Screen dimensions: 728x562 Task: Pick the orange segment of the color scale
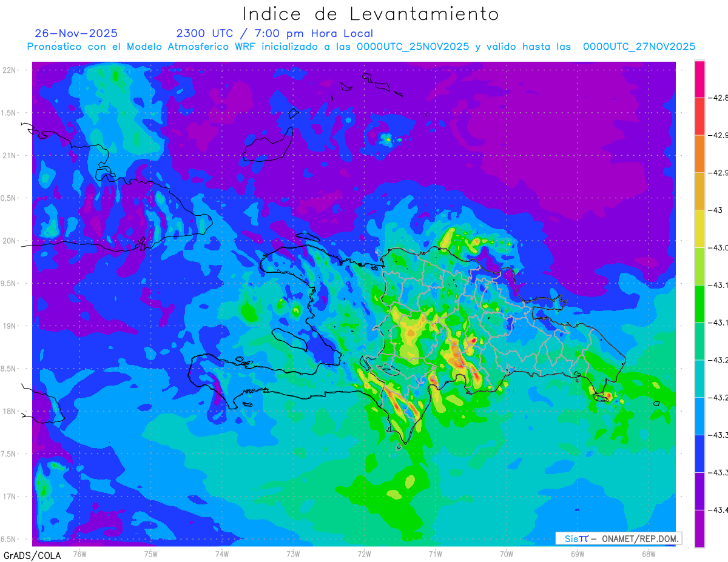point(699,154)
